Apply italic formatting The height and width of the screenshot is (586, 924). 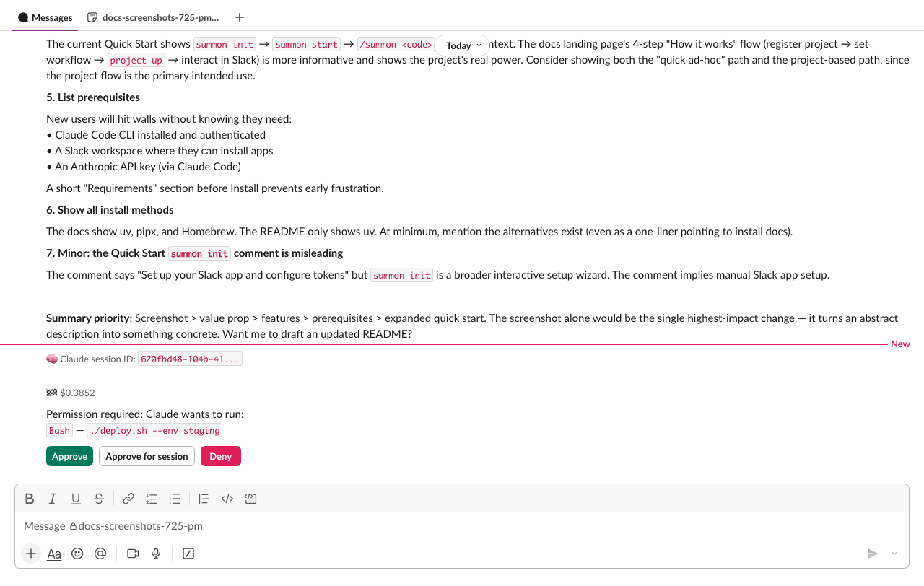tap(53, 499)
